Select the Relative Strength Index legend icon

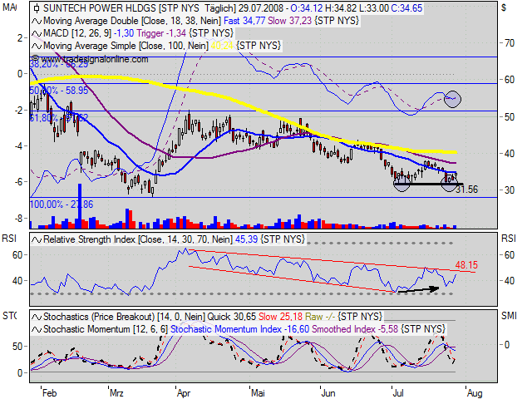coord(36,239)
